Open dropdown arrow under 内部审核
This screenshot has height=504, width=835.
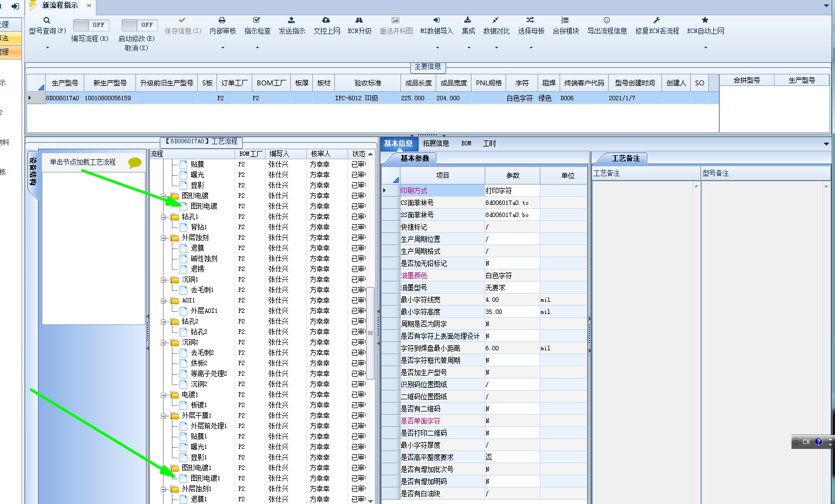pos(223,48)
